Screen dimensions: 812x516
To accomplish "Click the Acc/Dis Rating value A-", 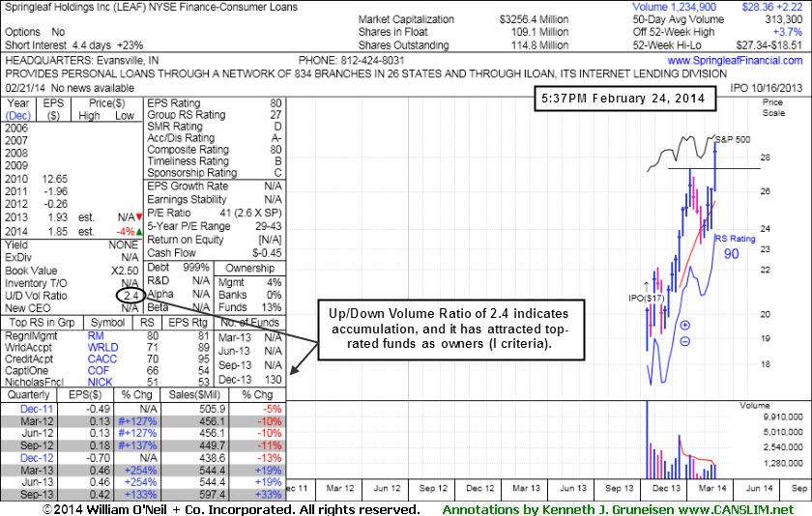I will 276,137.
